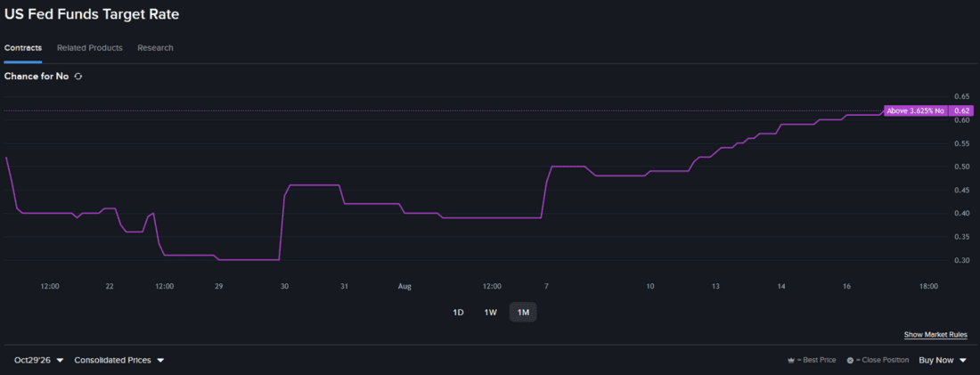
Task: Switch to the Research tab
Action: pyautogui.click(x=155, y=47)
